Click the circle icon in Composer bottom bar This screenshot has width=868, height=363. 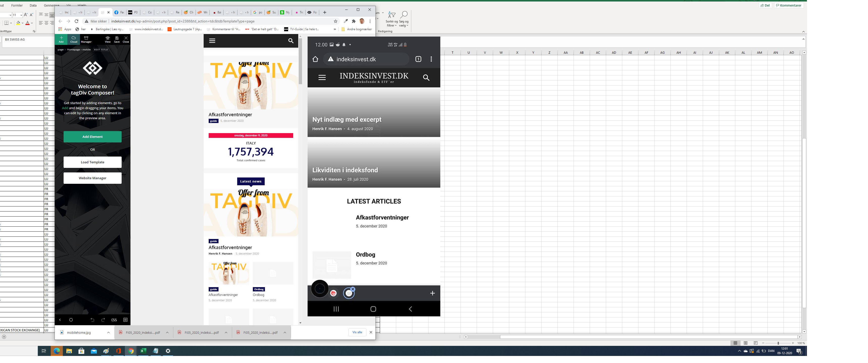[x=71, y=320]
